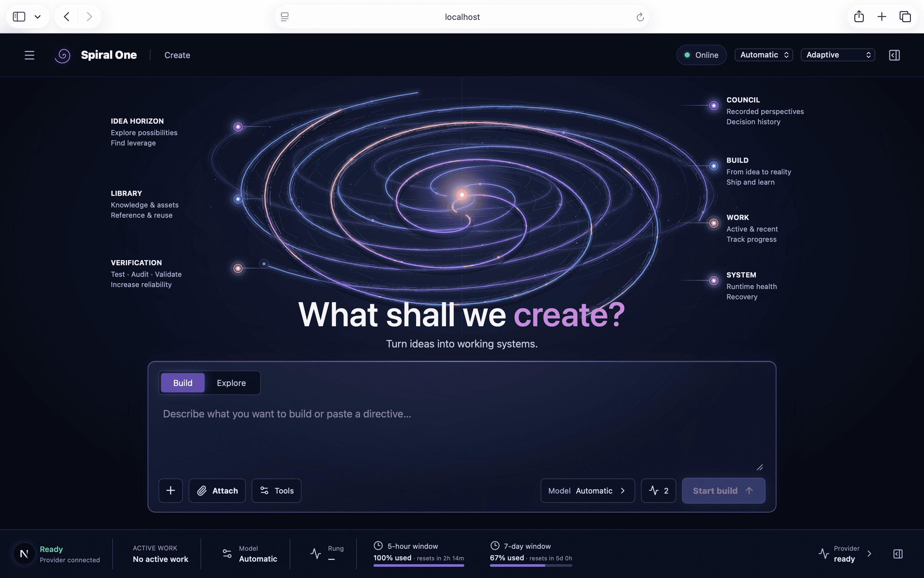Viewport: 924px width, 578px height.
Task: Click the 7-day window clock icon
Action: click(494, 546)
